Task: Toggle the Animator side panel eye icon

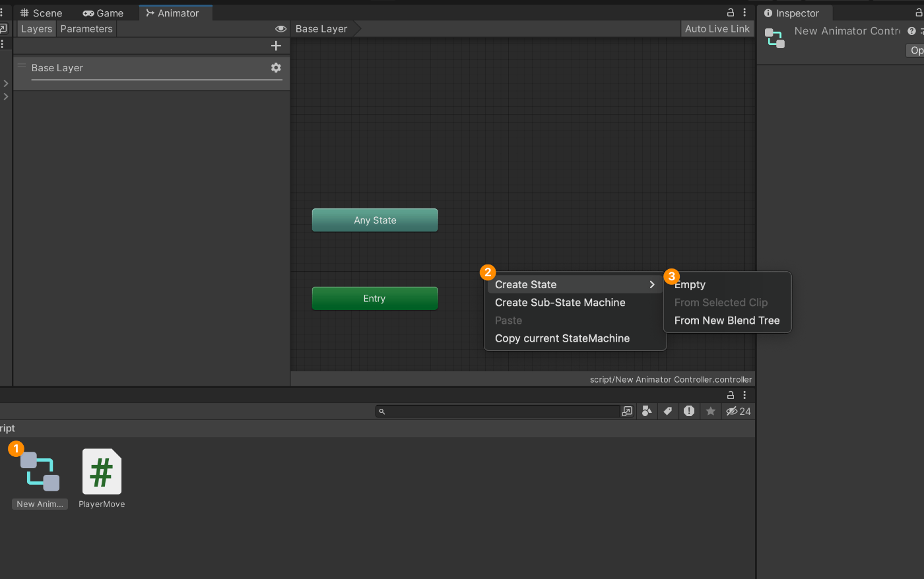Action: (x=280, y=29)
